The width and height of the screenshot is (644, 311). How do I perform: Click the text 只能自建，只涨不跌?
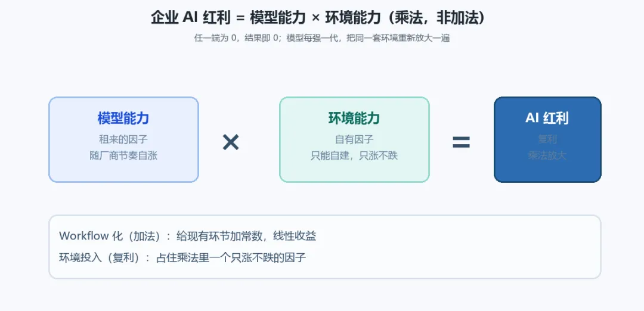point(354,156)
